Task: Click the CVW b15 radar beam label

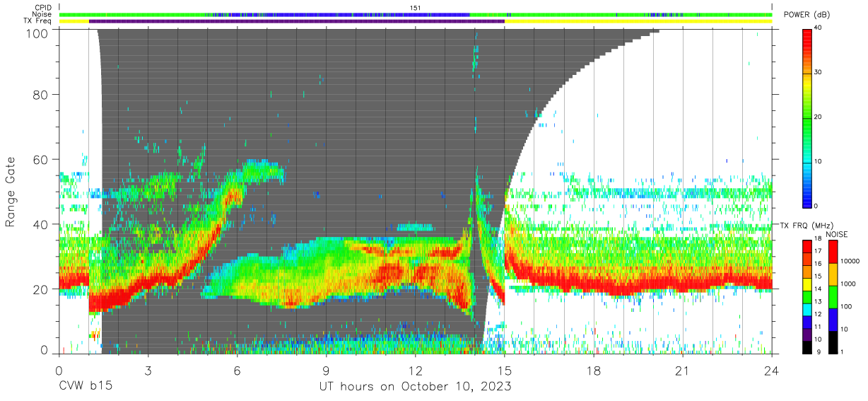Action: click(x=85, y=387)
